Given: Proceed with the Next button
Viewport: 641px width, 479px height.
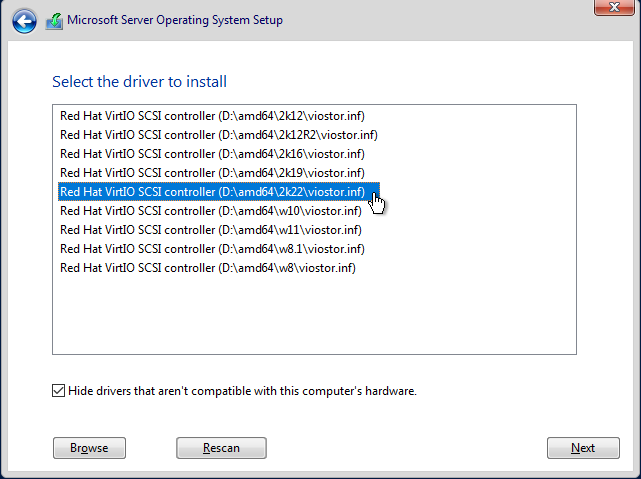Looking at the screenshot, I should pos(583,448).
